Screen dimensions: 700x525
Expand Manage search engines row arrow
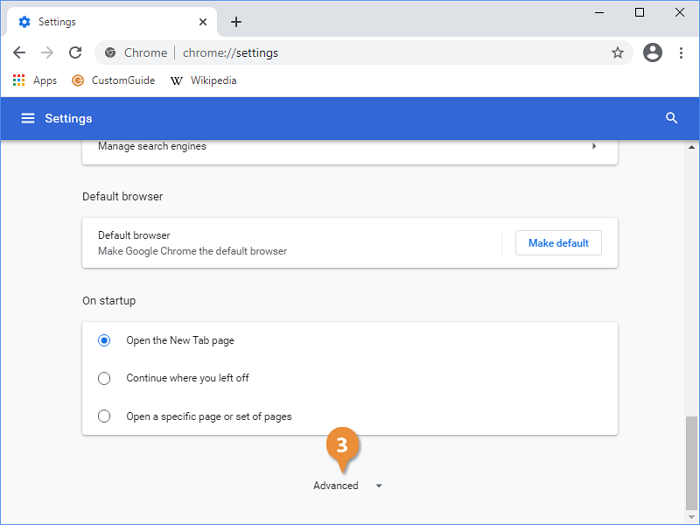pos(594,146)
